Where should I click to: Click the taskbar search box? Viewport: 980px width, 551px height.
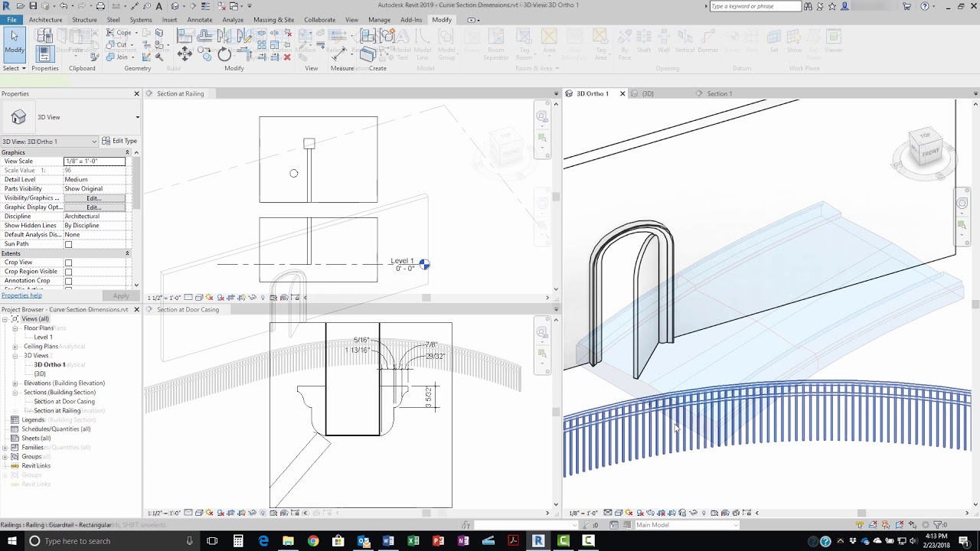112,541
